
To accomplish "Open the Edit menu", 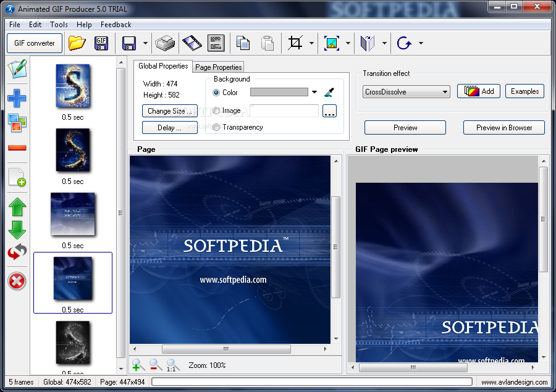I will coord(35,25).
